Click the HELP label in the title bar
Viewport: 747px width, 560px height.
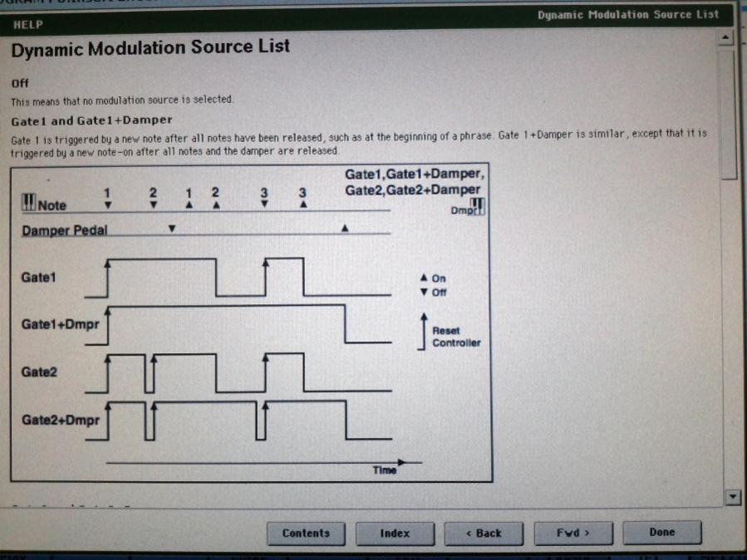28,25
